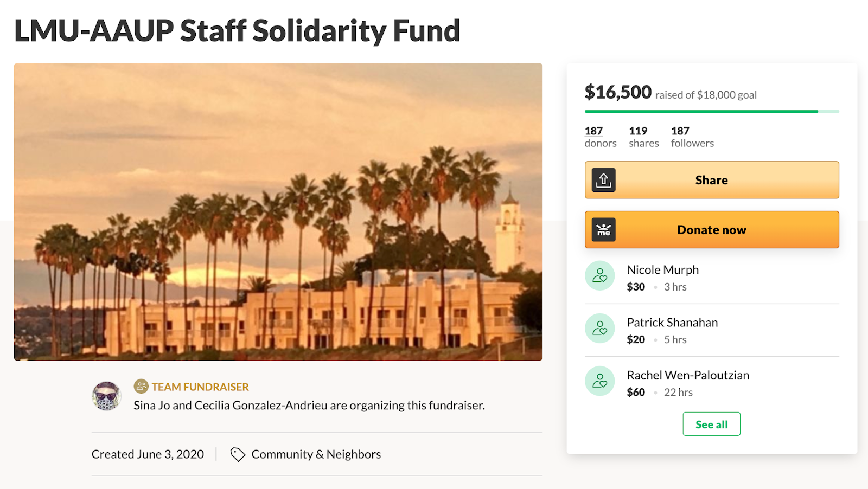The height and width of the screenshot is (489, 868).
Task: Select Rachel Wen-Paloutzian's donation name
Action: click(687, 375)
